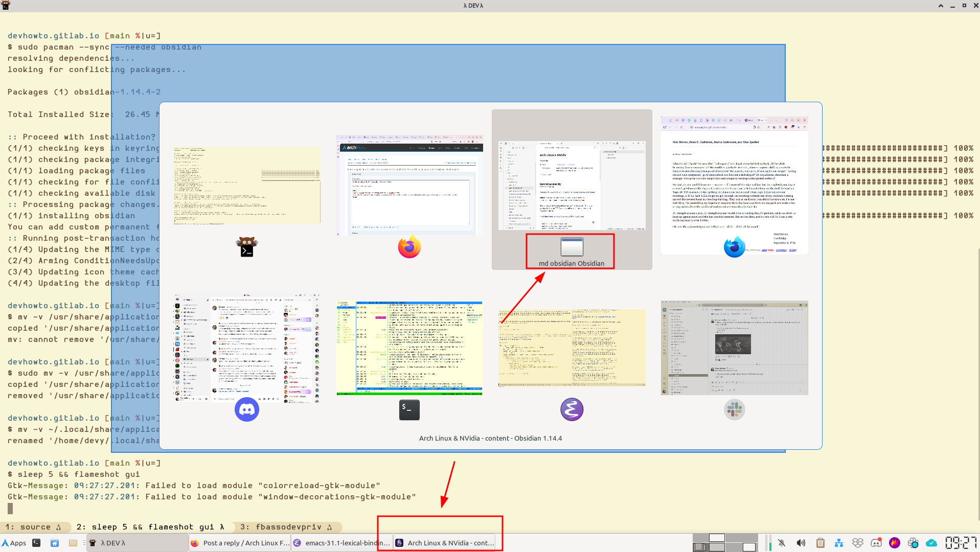Open the Flameshot tray icon

pos(895,543)
